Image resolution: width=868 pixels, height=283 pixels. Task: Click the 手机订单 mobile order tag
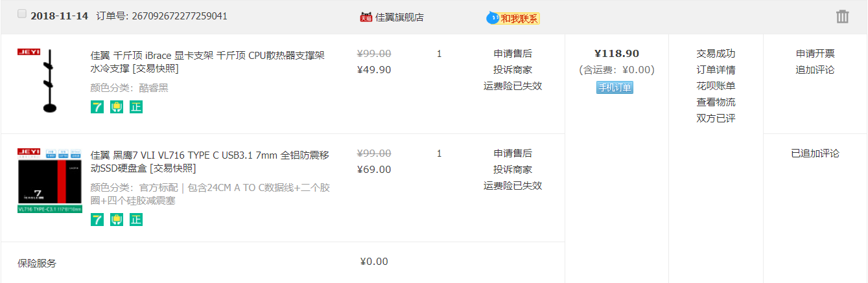click(615, 87)
